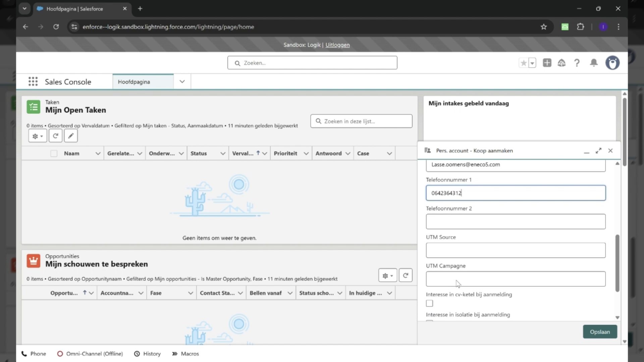
Task: Open list view controls for Opportunities
Action: (387, 275)
